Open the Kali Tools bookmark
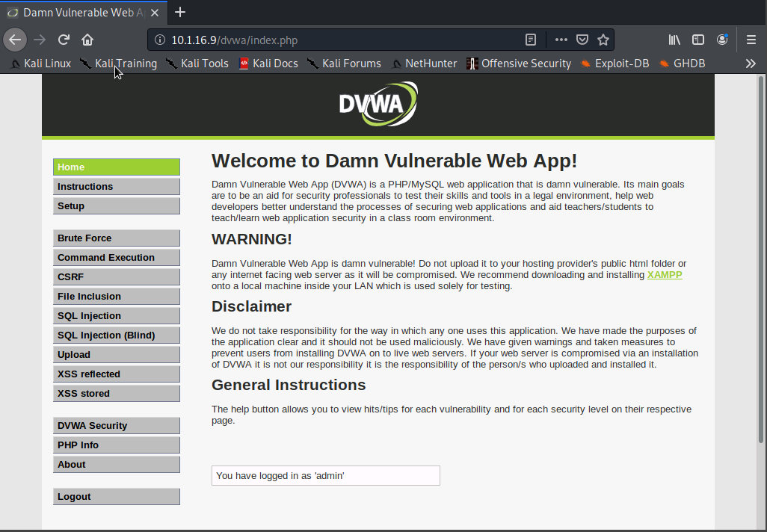The height and width of the screenshot is (532, 767). point(197,64)
